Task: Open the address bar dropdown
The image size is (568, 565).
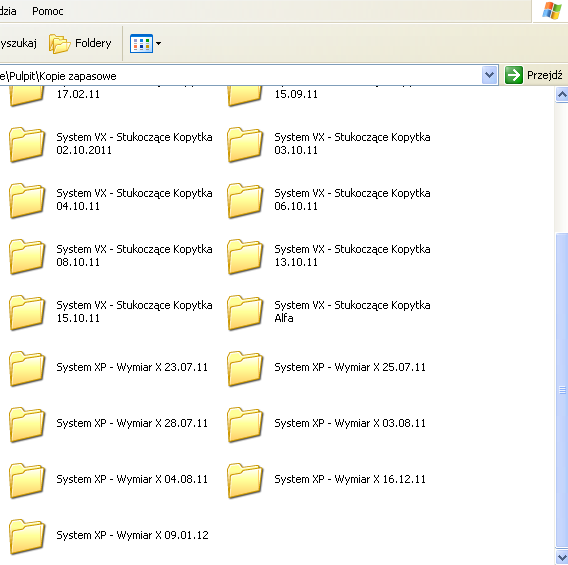Action: pyautogui.click(x=489, y=75)
